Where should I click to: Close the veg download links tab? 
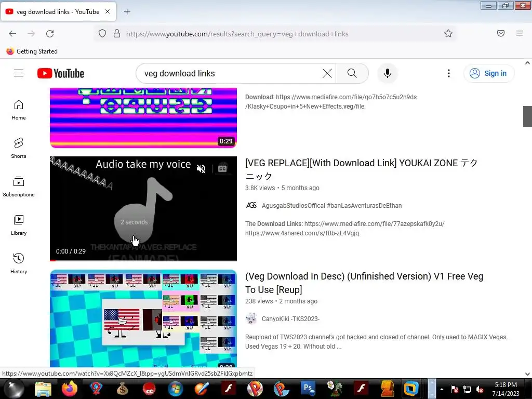click(x=108, y=11)
